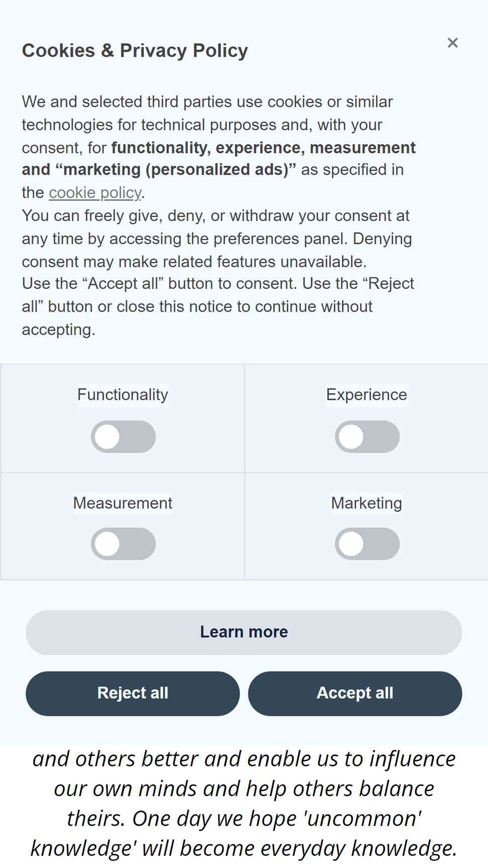This screenshot has height=868, width=488.
Task: Click the 'We and selected third parties' paragraph
Action: tap(219, 147)
